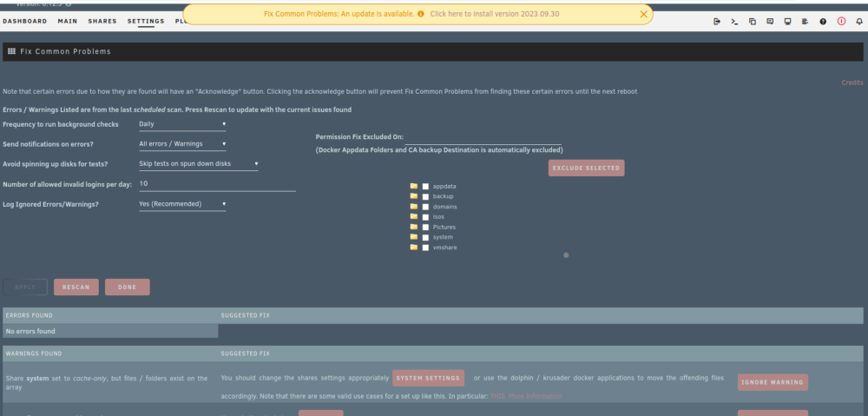The height and width of the screenshot is (416, 868).
Task: Open the background checks frequency dropdown
Action: 182,124
